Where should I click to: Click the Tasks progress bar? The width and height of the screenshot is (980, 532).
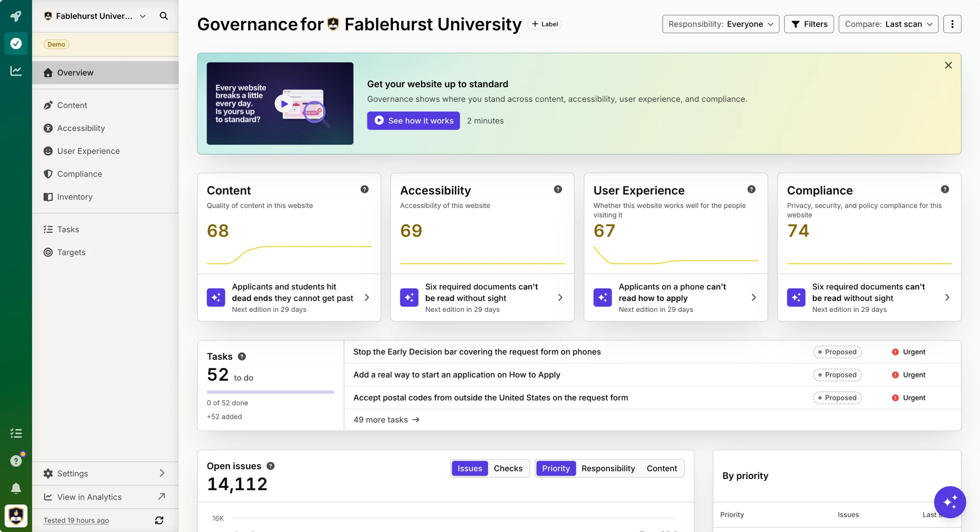pyautogui.click(x=270, y=392)
